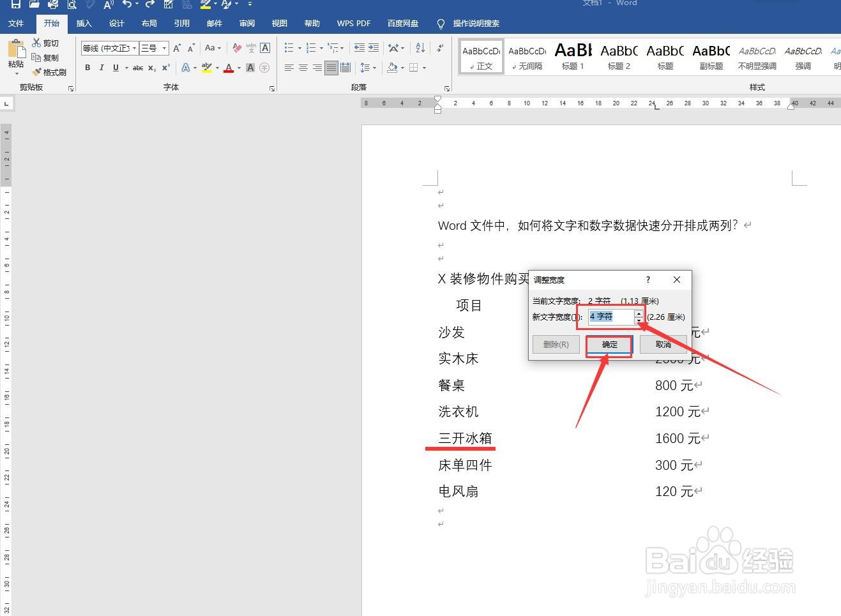Click the 新文字宽度 input field

click(x=610, y=317)
